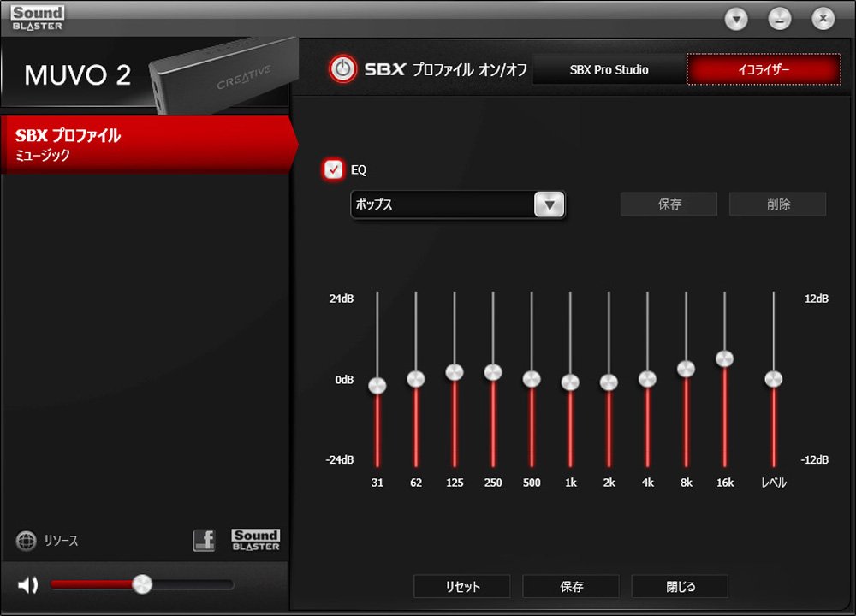Open the Facebook icon link
This screenshot has height=616, width=856.
tap(205, 540)
